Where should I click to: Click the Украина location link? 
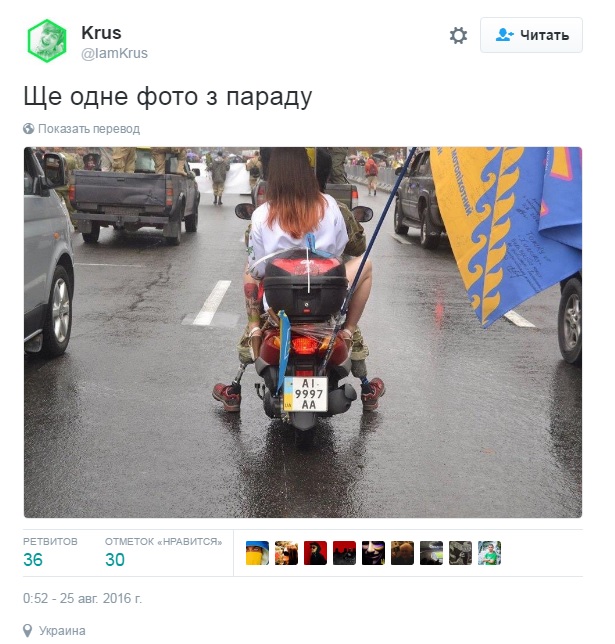click(62, 631)
